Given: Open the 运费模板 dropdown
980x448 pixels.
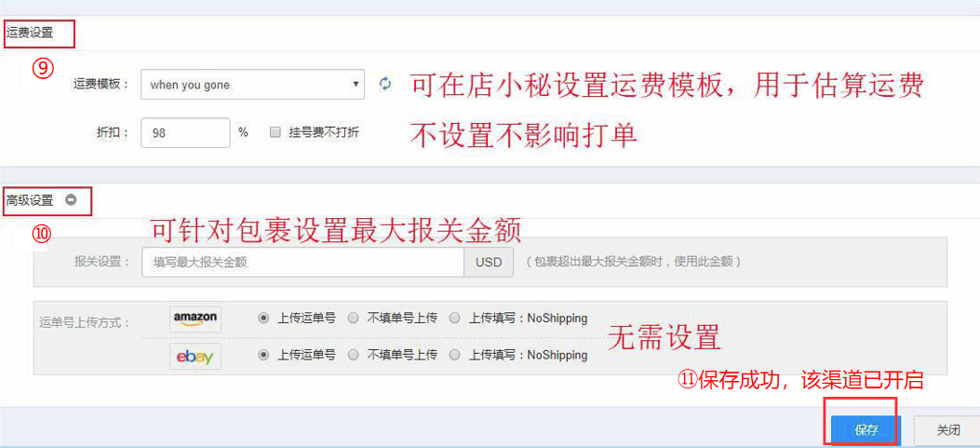Looking at the screenshot, I should coord(252,85).
